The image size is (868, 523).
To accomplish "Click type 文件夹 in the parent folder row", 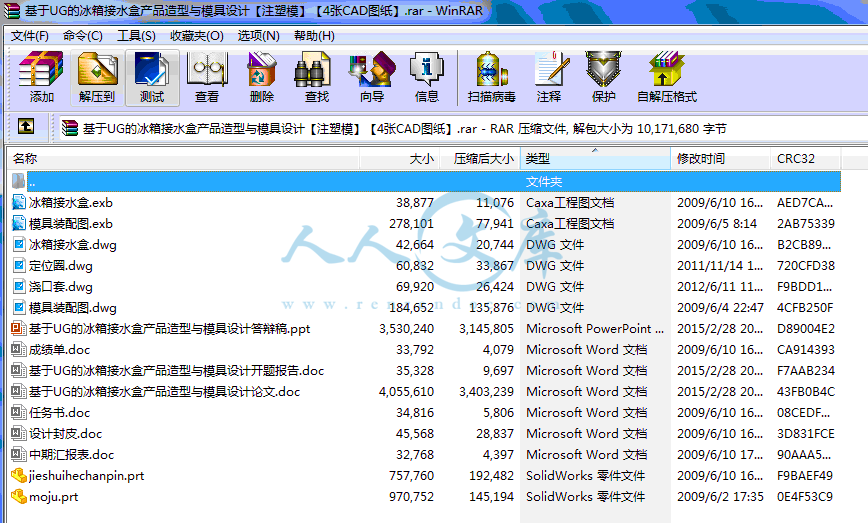I will [x=544, y=182].
